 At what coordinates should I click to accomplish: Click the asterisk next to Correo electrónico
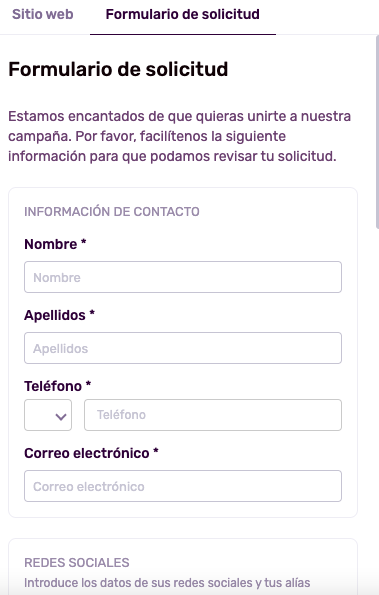coord(156,451)
